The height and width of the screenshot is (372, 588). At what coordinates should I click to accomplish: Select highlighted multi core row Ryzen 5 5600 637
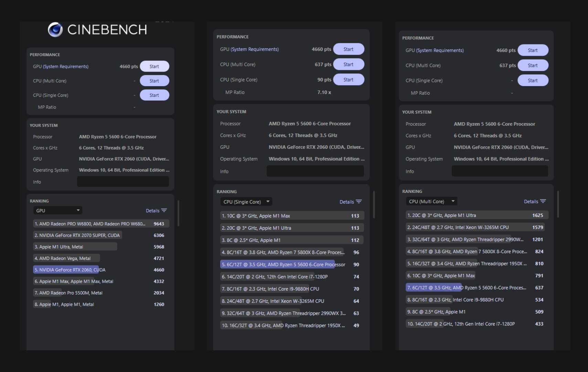pyautogui.click(x=477, y=288)
